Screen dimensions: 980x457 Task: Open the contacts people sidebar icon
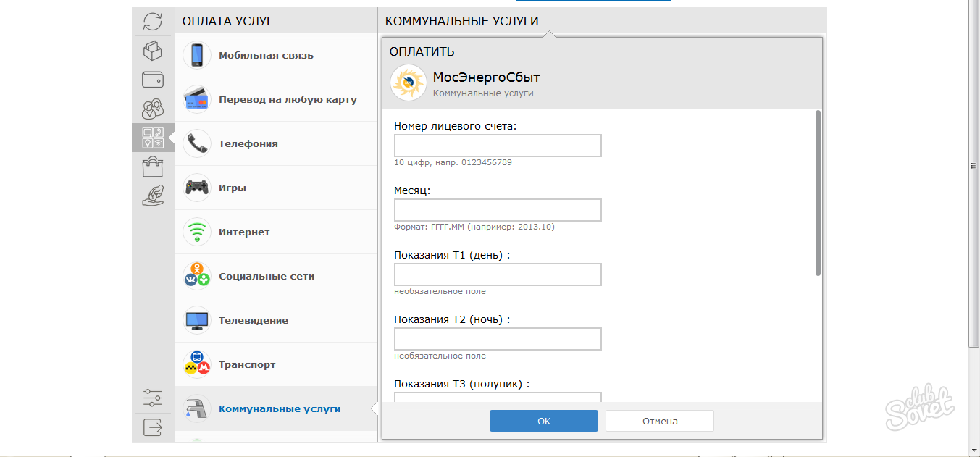click(153, 109)
